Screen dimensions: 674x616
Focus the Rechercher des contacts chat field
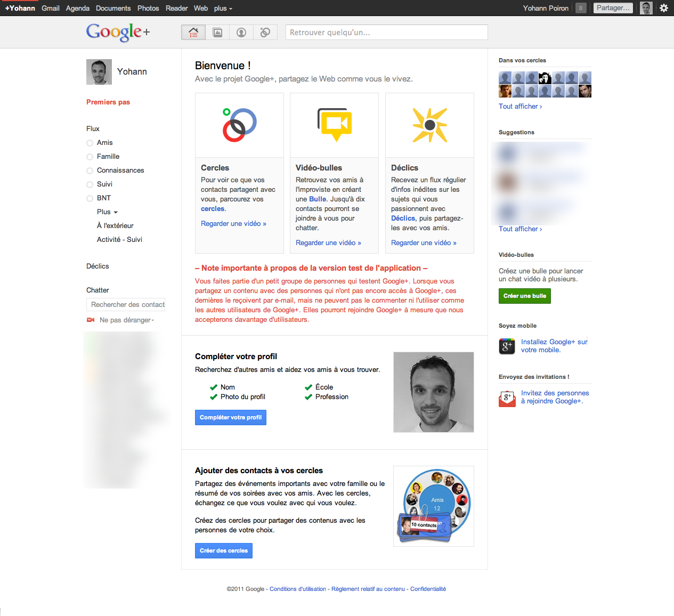tap(126, 305)
